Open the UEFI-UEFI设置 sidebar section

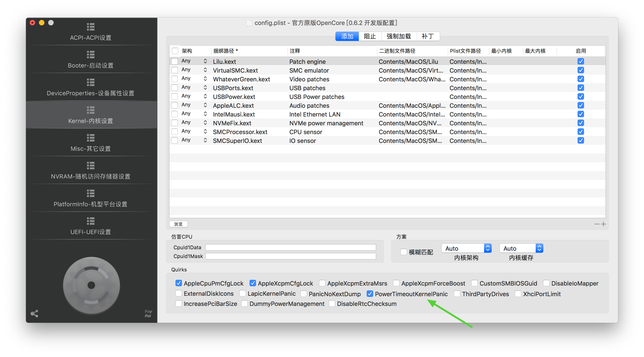(91, 226)
